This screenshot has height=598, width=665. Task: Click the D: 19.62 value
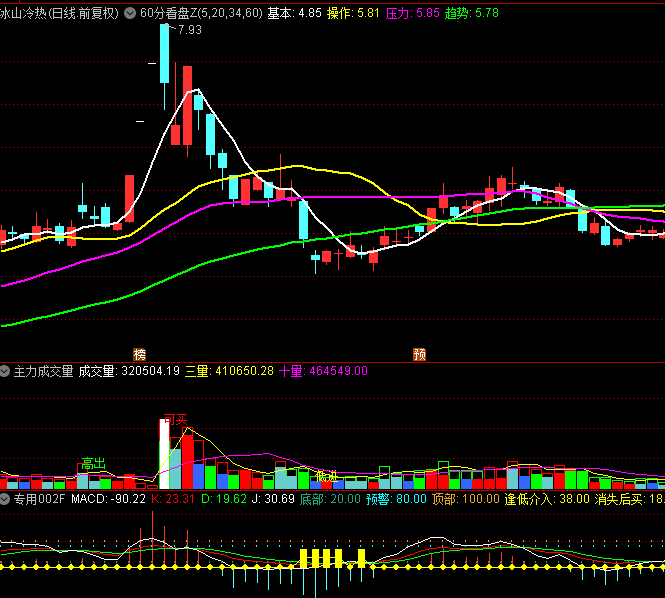(x=224, y=499)
